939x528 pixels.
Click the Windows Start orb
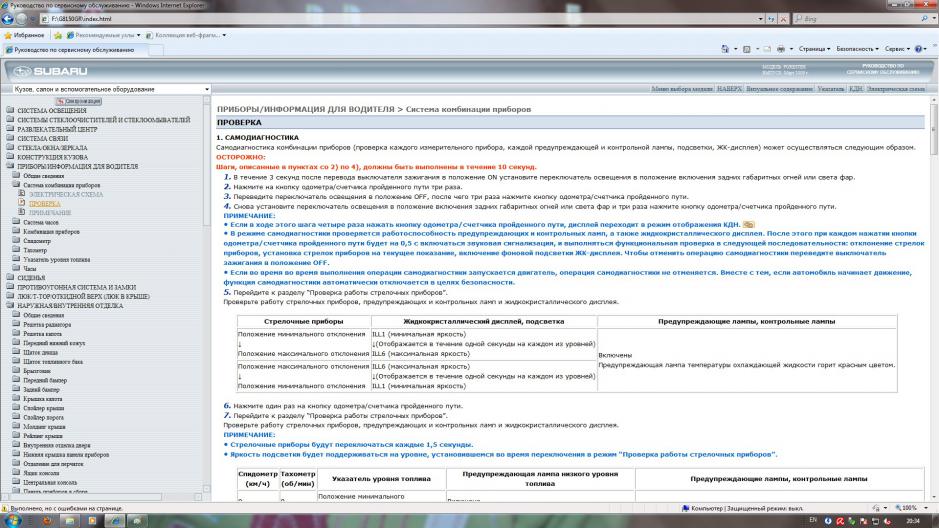click(x=12, y=520)
